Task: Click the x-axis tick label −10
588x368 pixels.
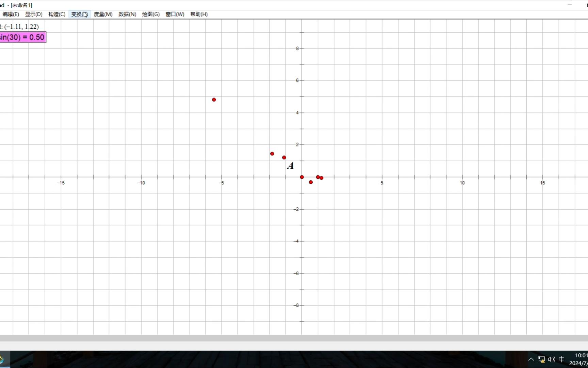Action: pos(141,183)
